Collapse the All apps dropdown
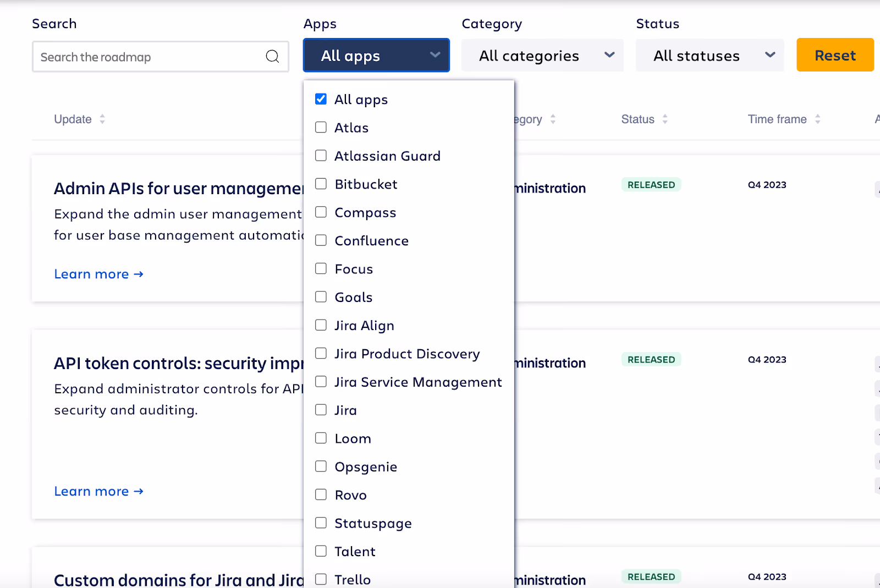 tap(376, 55)
